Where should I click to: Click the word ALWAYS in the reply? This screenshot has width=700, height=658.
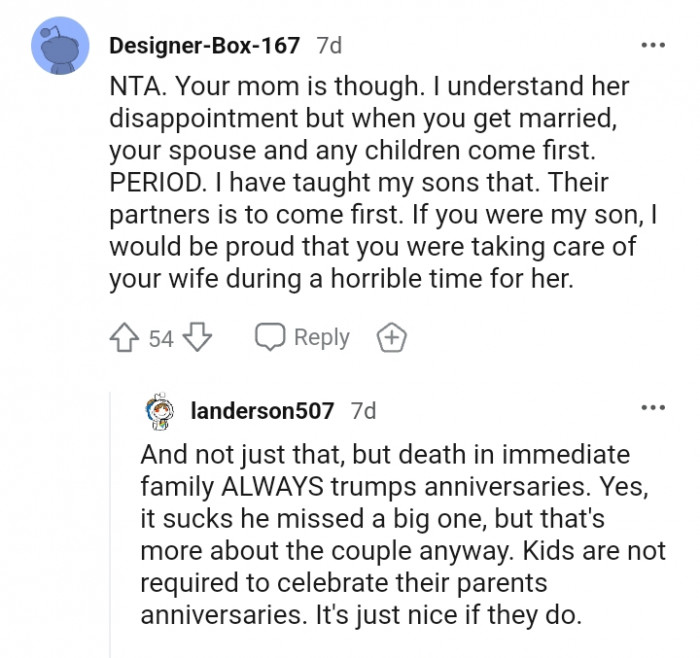click(272, 487)
